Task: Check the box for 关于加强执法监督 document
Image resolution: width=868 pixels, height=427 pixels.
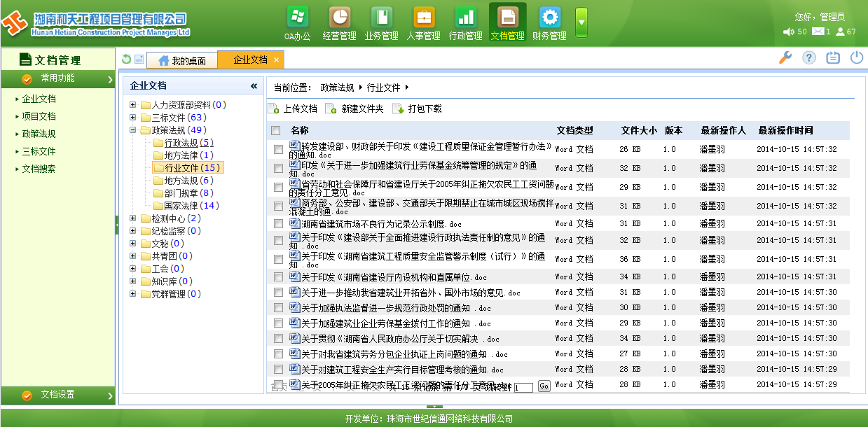Action: (278, 308)
